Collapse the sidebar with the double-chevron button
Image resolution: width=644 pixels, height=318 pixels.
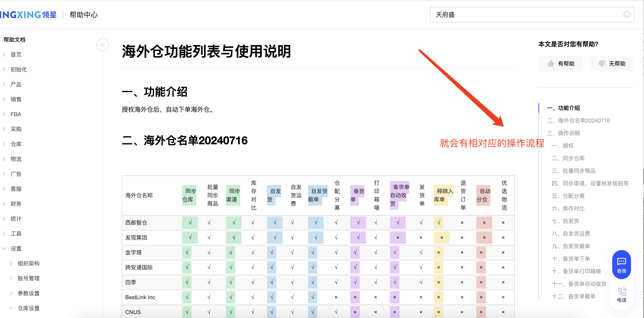pyautogui.click(x=102, y=45)
